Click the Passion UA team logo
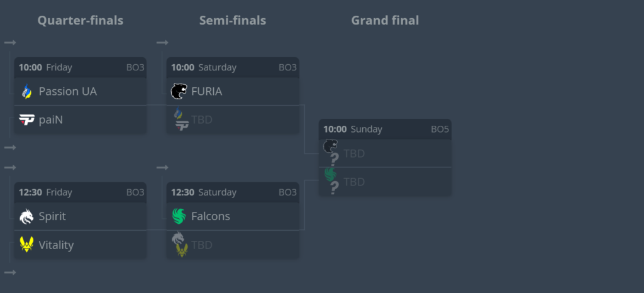644x293 pixels. tap(26, 92)
